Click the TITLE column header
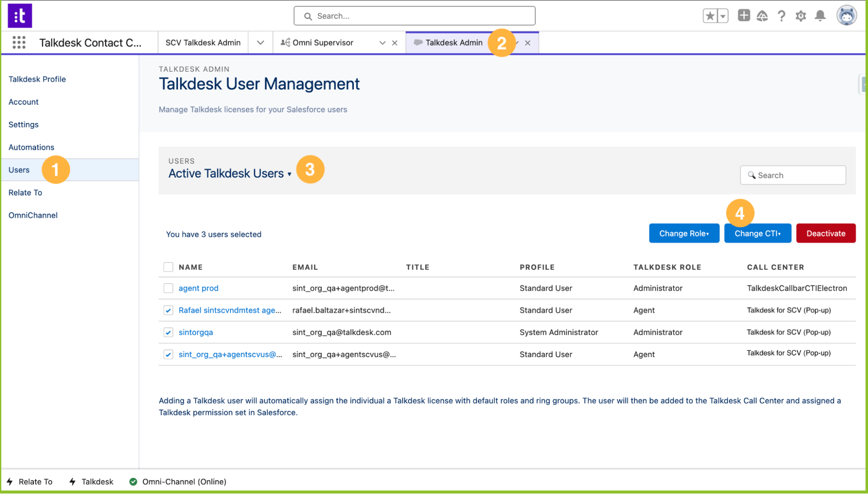Screen dimensions: 868x494 click(418, 267)
